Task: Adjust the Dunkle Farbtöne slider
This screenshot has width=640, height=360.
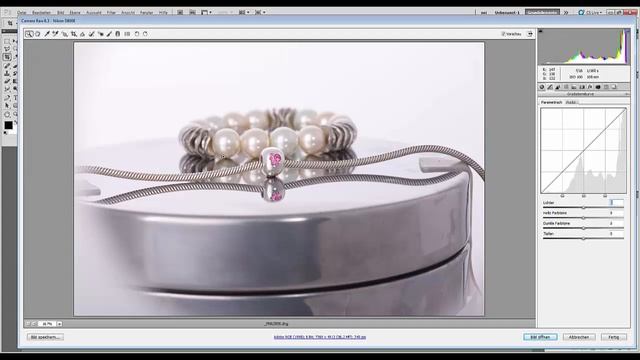Action: pos(583,228)
